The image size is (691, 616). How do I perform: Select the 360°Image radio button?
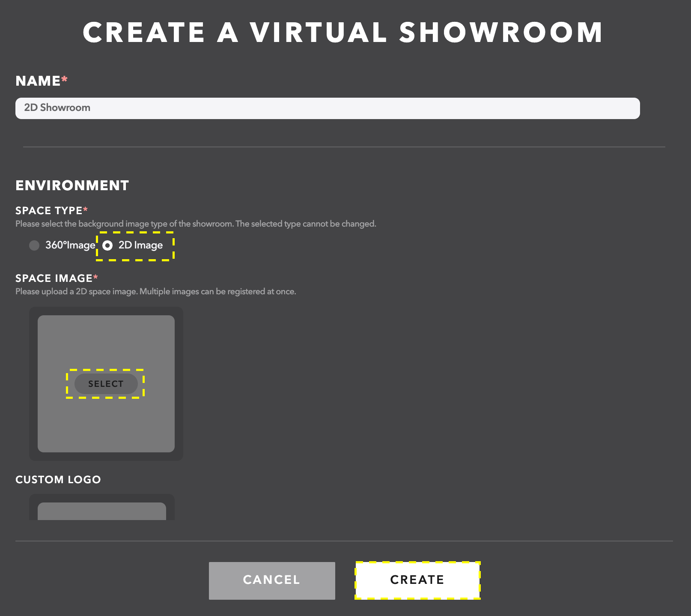click(x=34, y=245)
